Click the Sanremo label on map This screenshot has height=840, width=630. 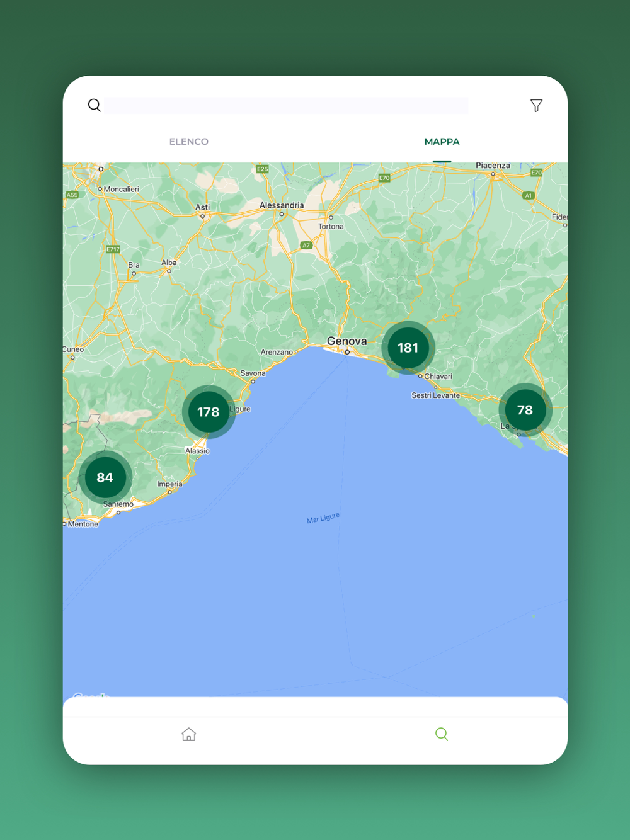coord(118,504)
